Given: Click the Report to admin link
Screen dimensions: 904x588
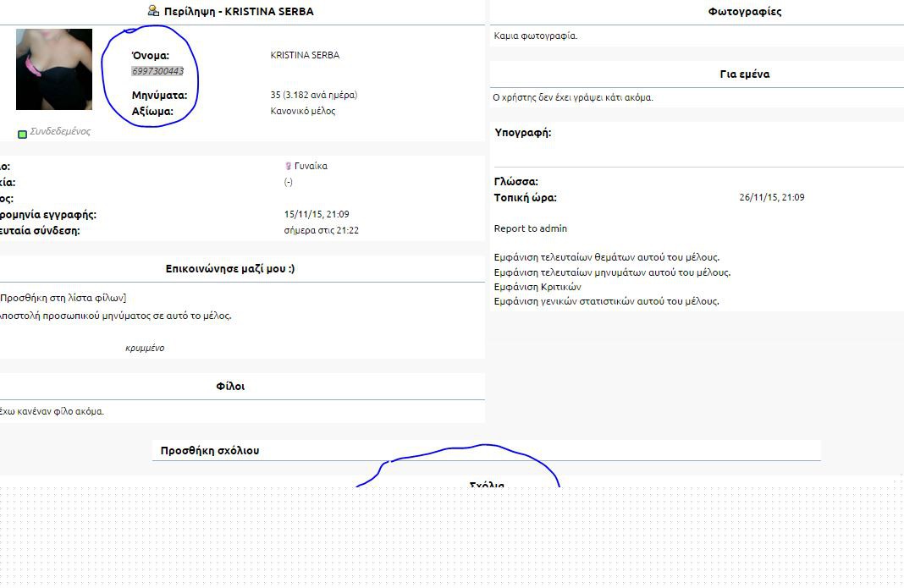Looking at the screenshot, I should point(531,228).
